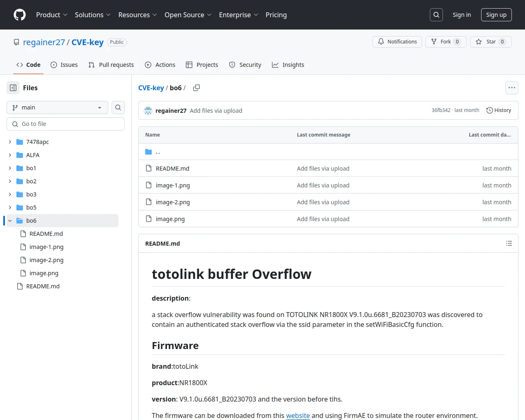Open the GitHub home logo
This screenshot has width=525, height=420.
click(20, 15)
